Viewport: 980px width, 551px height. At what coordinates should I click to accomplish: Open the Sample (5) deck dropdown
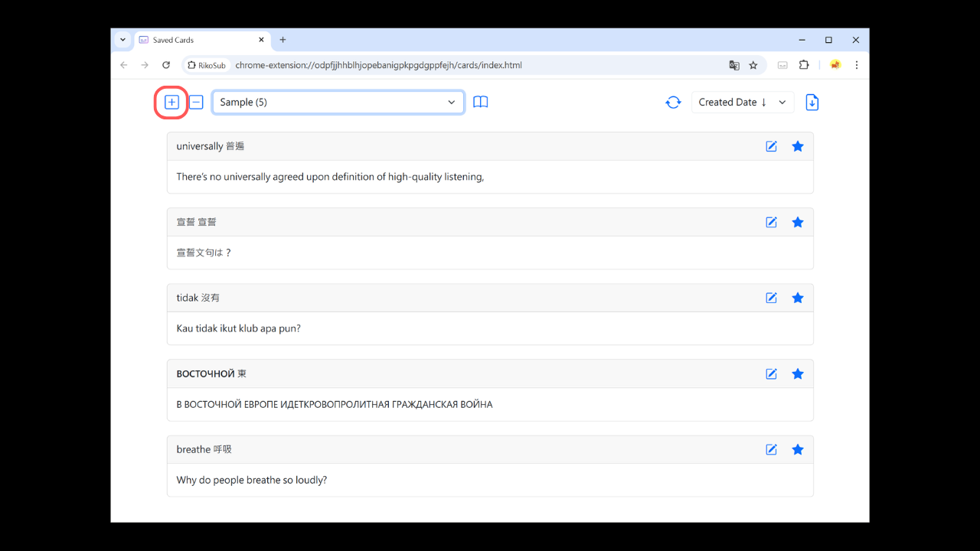(338, 103)
